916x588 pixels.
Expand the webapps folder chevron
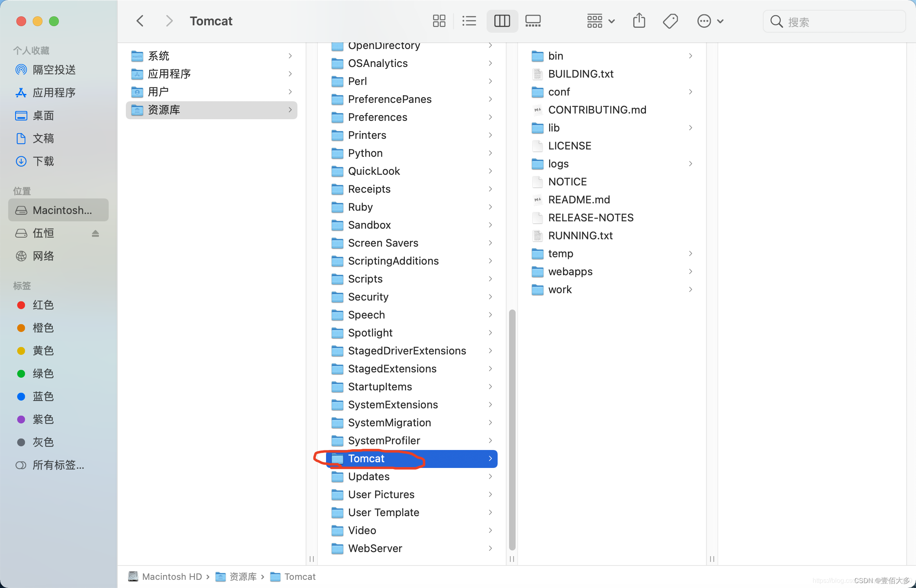tap(690, 272)
